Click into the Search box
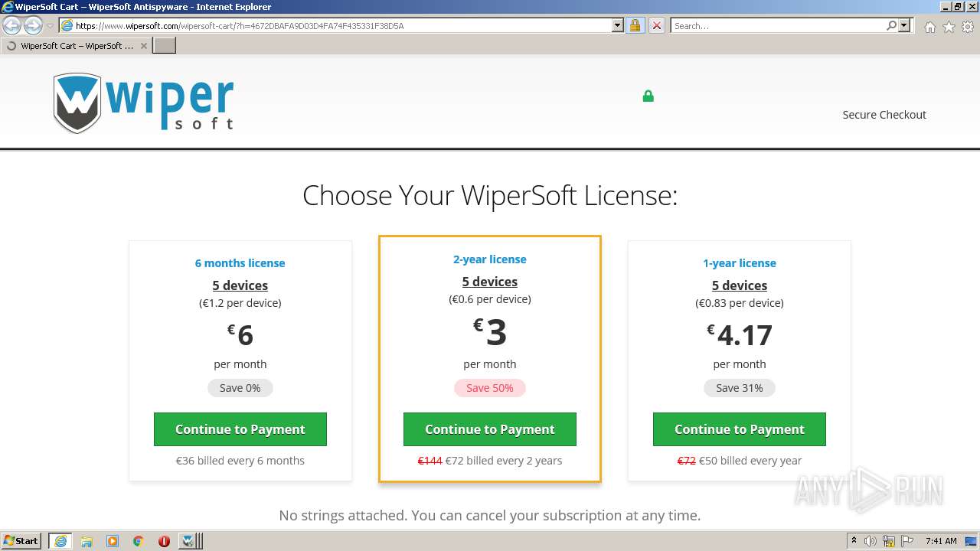Image resolution: width=980 pixels, height=551 pixels. coord(777,26)
